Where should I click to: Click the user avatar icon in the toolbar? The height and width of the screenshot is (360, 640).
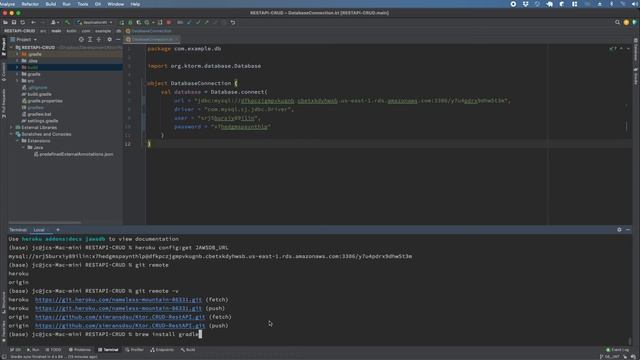(626, 22)
